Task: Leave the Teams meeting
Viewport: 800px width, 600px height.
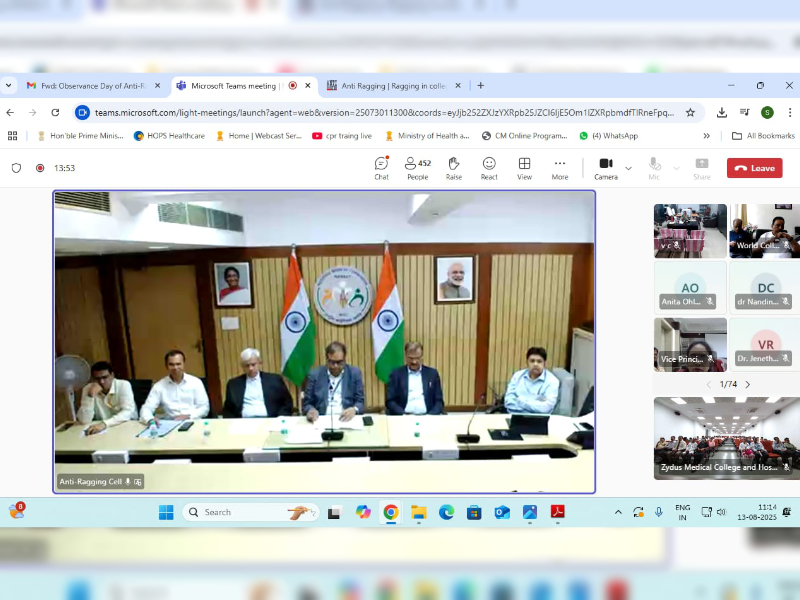Action: (754, 168)
